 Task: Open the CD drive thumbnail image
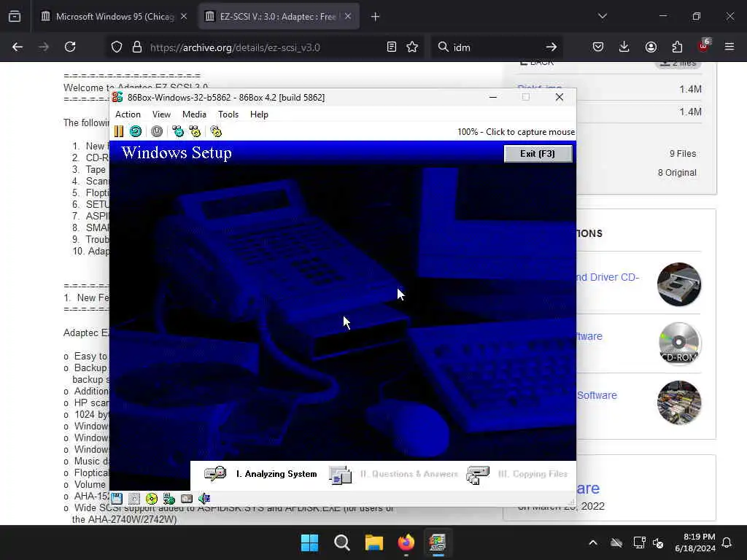[x=679, y=284]
